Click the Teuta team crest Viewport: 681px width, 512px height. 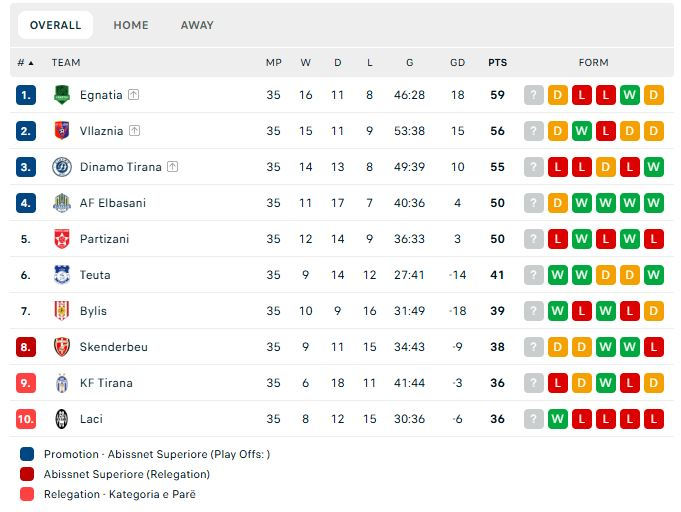[62, 275]
